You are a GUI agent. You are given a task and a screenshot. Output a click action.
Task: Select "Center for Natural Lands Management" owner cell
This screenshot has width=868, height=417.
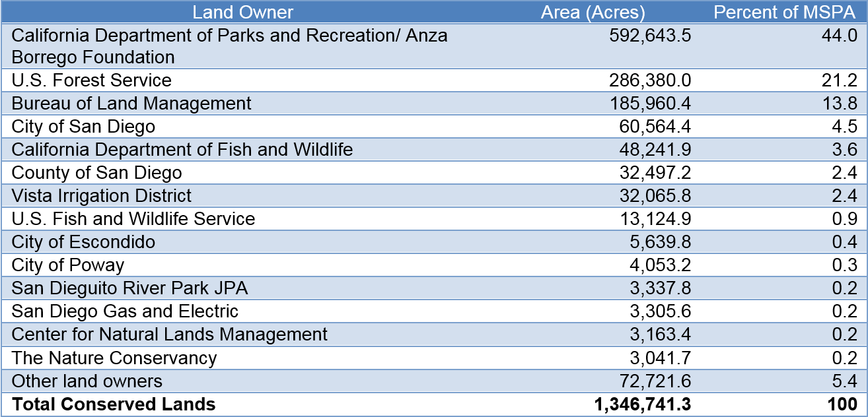pyautogui.click(x=170, y=335)
